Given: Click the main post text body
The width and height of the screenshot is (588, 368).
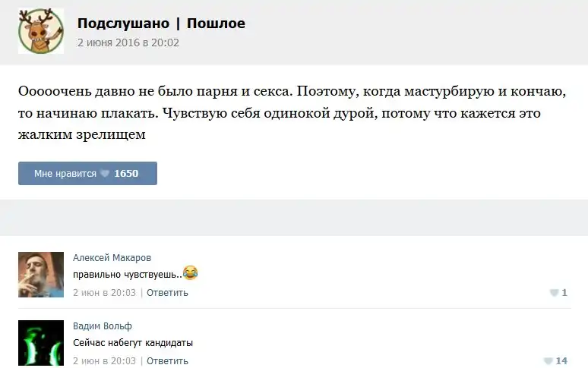Looking at the screenshot, I should (x=292, y=112).
